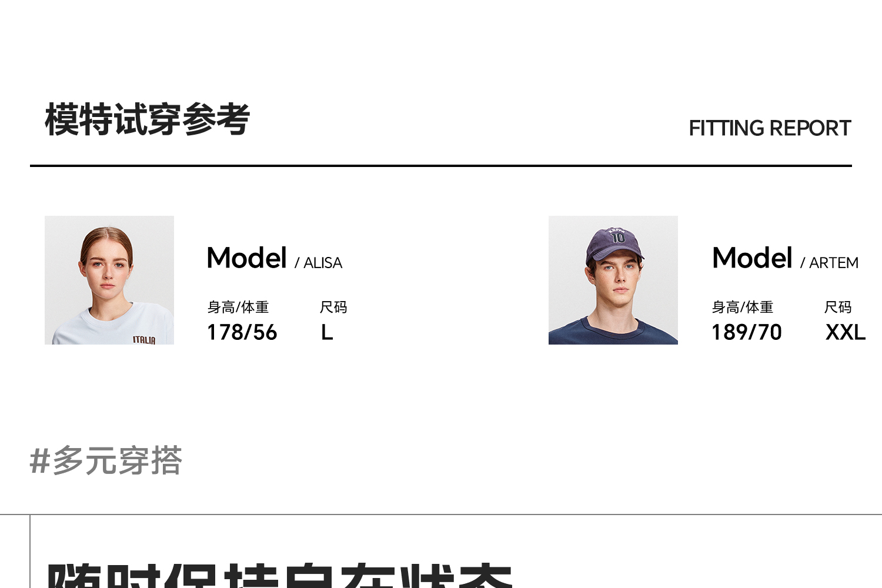
Task: Click the 模特试穿参考 heading
Action: click(148, 119)
